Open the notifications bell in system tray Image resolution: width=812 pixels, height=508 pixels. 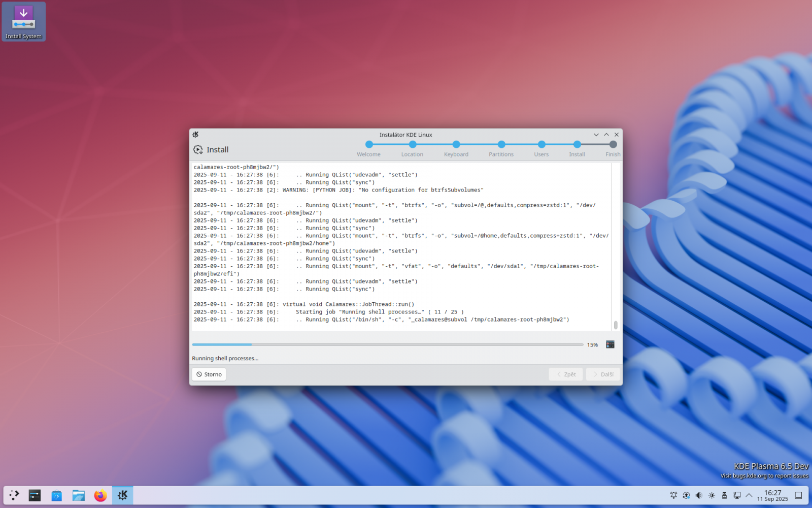pyautogui.click(x=673, y=495)
